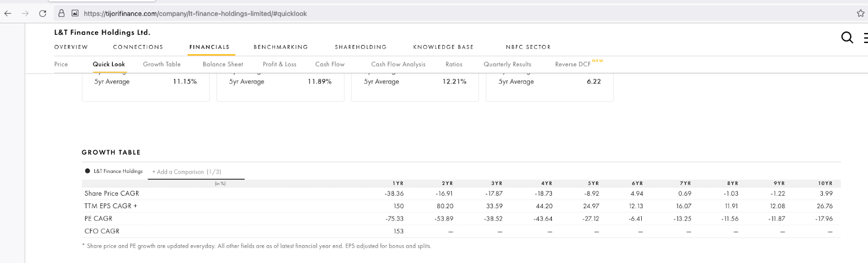Click the 5yr Average value 11.15%
This screenshot has height=263, width=868.
(185, 81)
